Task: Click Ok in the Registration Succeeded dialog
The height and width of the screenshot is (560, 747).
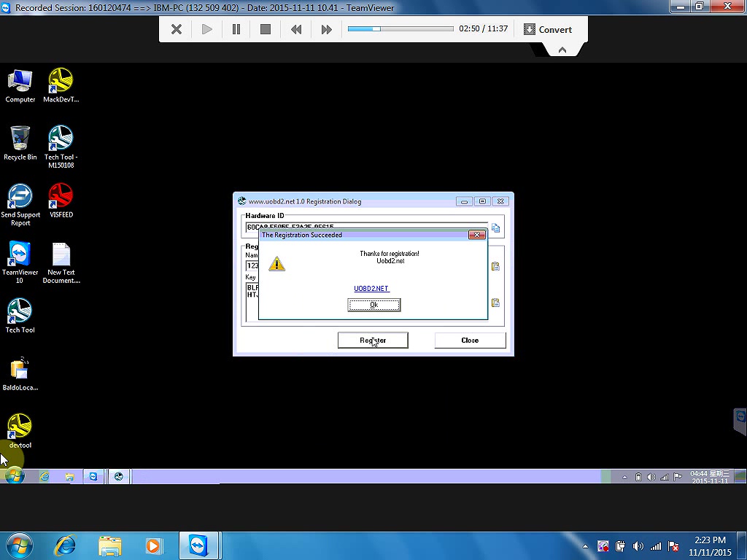Action: coord(374,305)
